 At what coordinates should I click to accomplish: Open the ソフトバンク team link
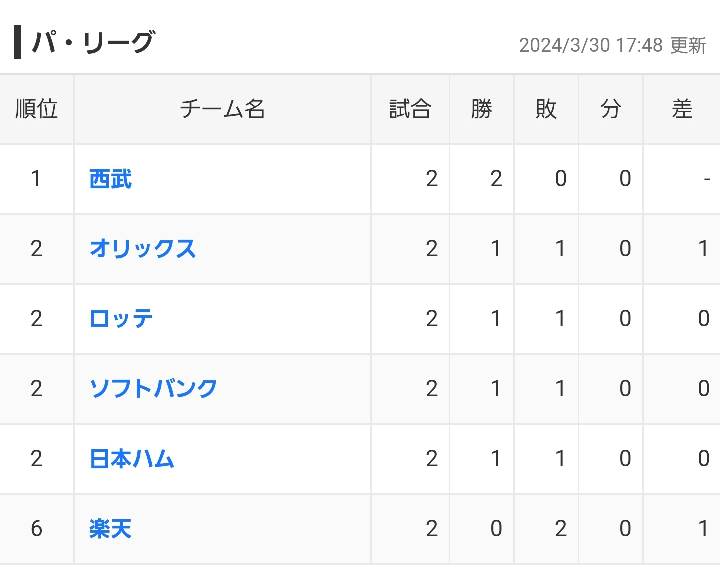pos(153,389)
